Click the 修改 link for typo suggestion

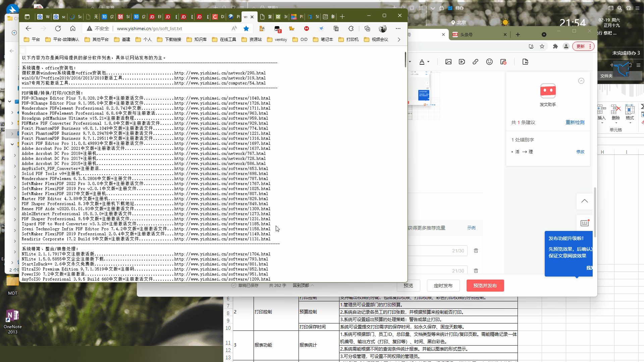point(580,152)
